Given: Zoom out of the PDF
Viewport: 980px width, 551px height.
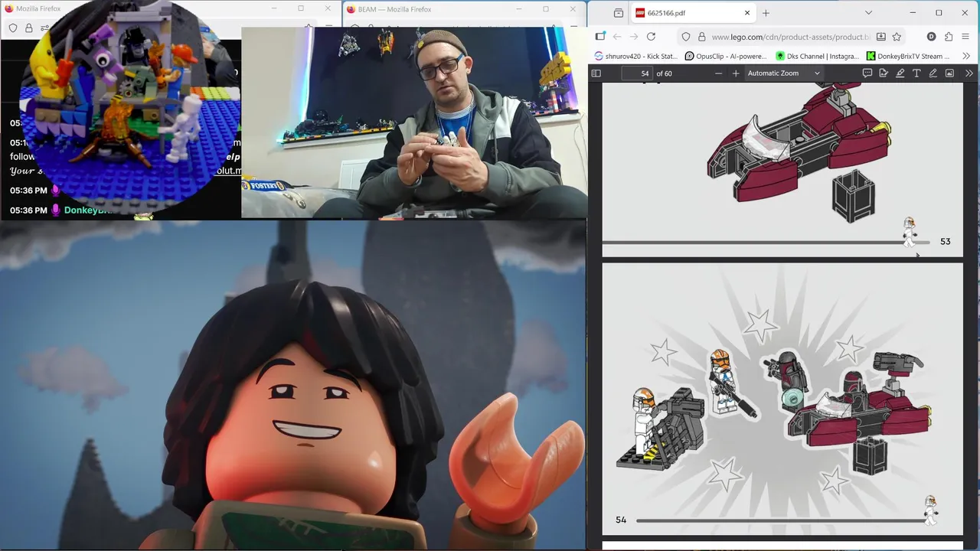Looking at the screenshot, I should click(718, 73).
